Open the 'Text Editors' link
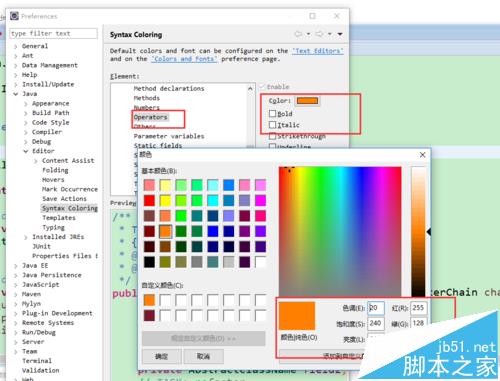The height and width of the screenshot is (381, 500). point(318,51)
